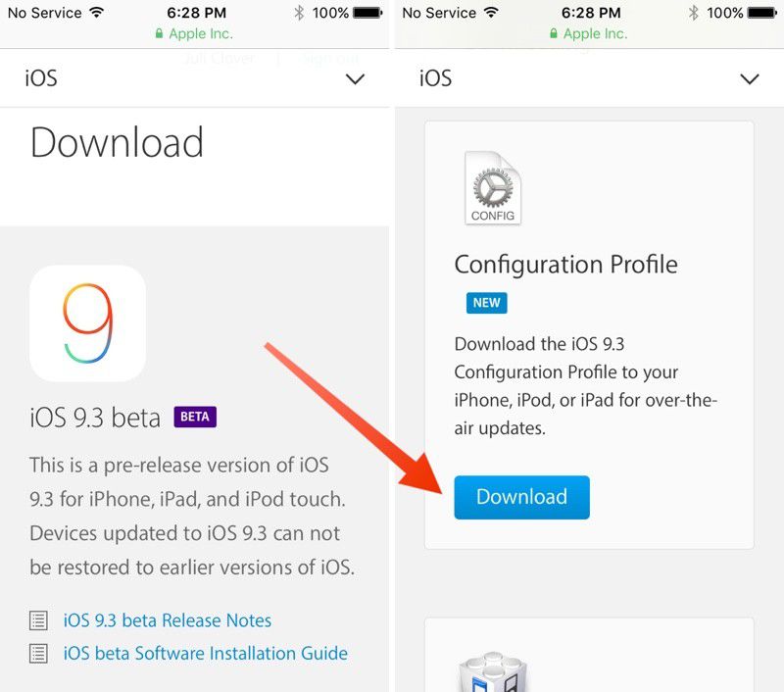The height and width of the screenshot is (692, 784).
Task: Expand the iOS section chevron on left panel
Action: coord(355,78)
